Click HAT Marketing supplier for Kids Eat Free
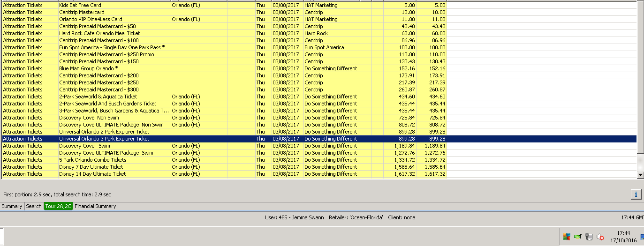 pyautogui.click(x=332, y=5)
